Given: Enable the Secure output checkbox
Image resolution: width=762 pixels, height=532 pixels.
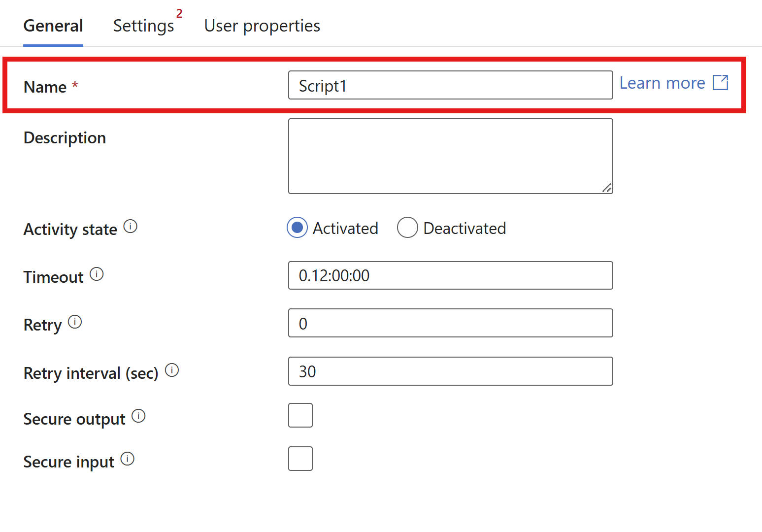Looking at the screenshot, I should (300, 415).
